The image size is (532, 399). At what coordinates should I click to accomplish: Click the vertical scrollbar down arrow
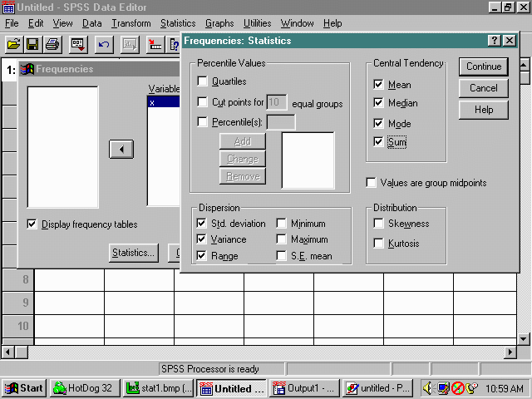coord(523,338)
